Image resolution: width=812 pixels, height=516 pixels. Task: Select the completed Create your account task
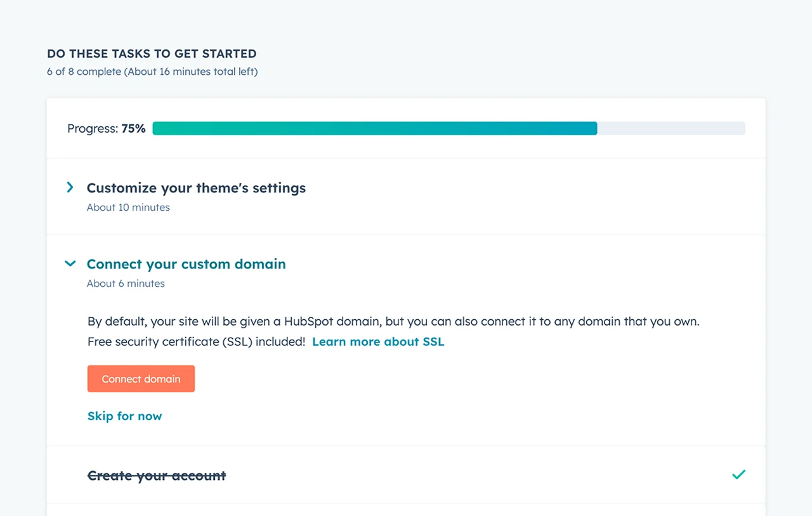[x=156, y=475]
